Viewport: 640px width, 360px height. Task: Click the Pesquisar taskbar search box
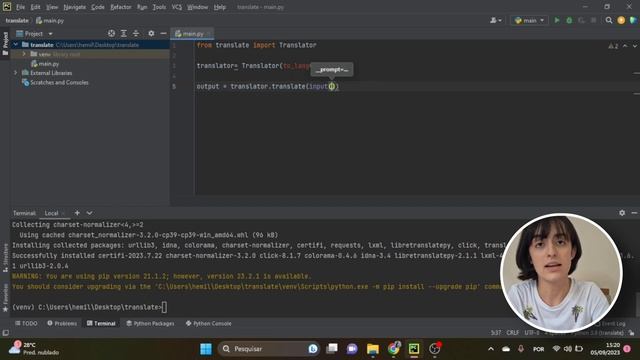(269, 349)
